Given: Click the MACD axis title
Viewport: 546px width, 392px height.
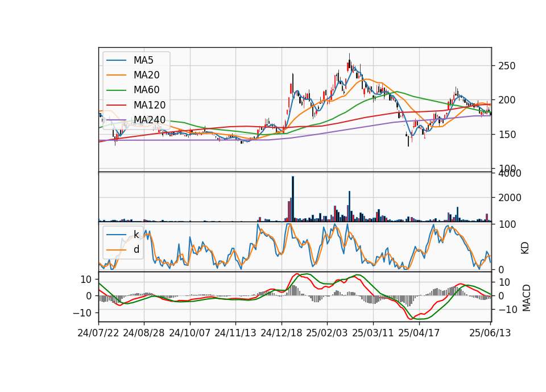Looking at the screenshot, I should pos(526,298).
